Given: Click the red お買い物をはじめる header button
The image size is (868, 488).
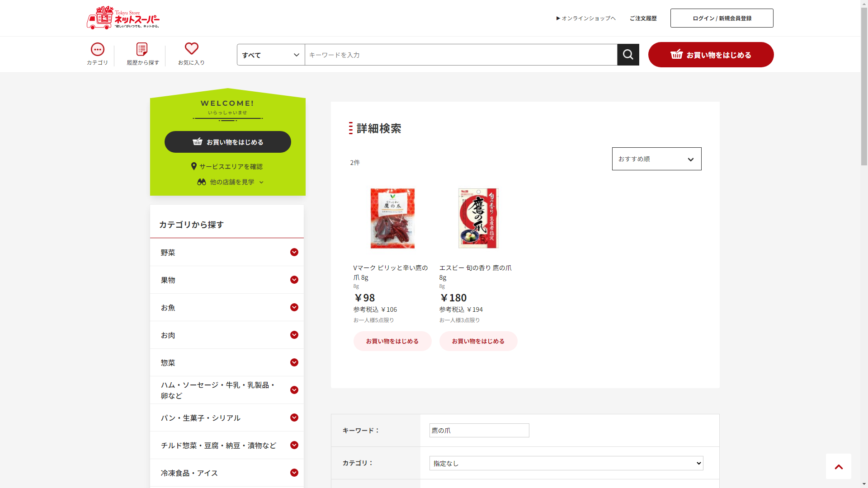Looking at the screenshot, I should (x=711, y=55).
